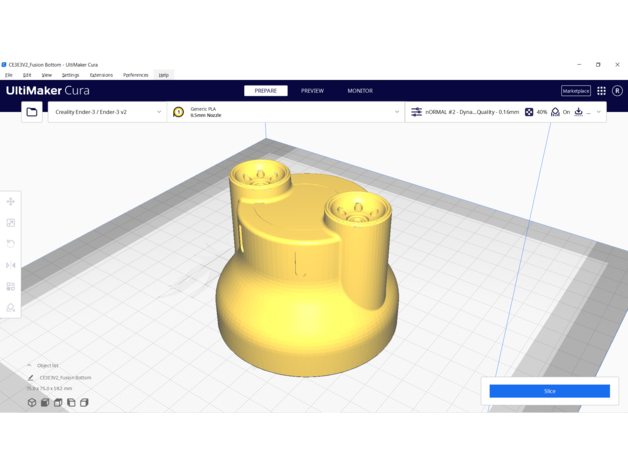The height and width of the screenshot is (472, 628).
Task: Open the Creality Ender-3 printer dropdown
Action: 107,112
